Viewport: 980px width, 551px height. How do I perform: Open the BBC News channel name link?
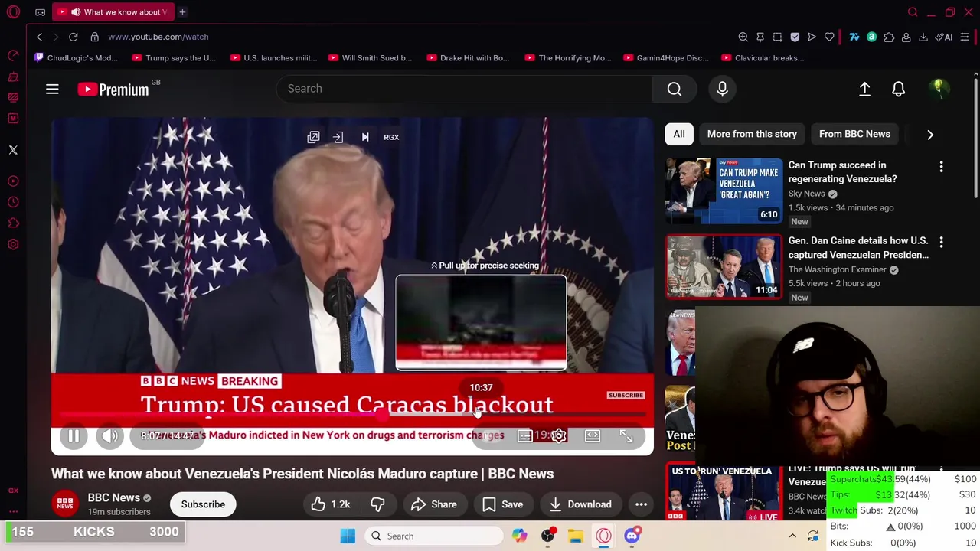(x=114, y=497)
